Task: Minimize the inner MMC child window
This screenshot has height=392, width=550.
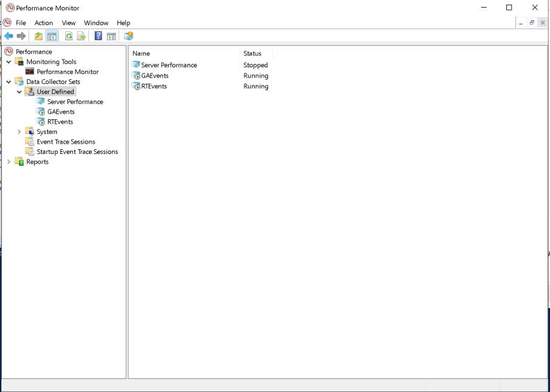Action: pyautogui.click(x=521, y=23)
